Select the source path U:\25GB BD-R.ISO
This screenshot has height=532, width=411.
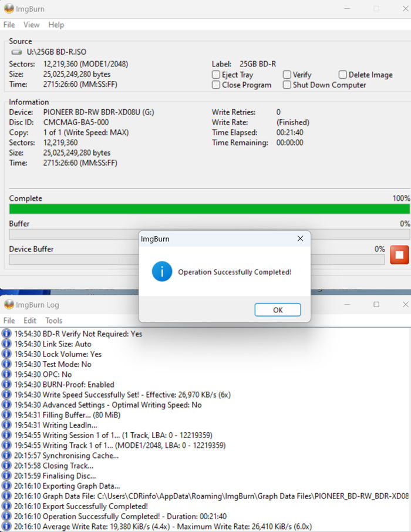(x=56, y=52)
